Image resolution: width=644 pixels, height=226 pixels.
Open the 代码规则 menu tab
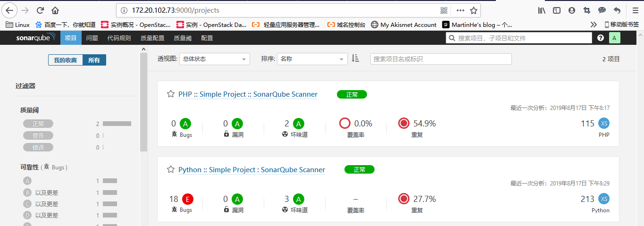click(119, 38)
